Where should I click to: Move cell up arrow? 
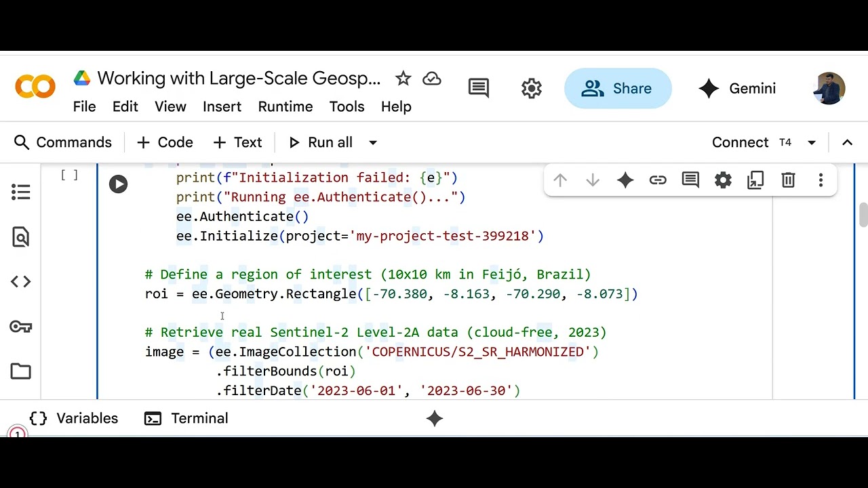tap(560, 180)
